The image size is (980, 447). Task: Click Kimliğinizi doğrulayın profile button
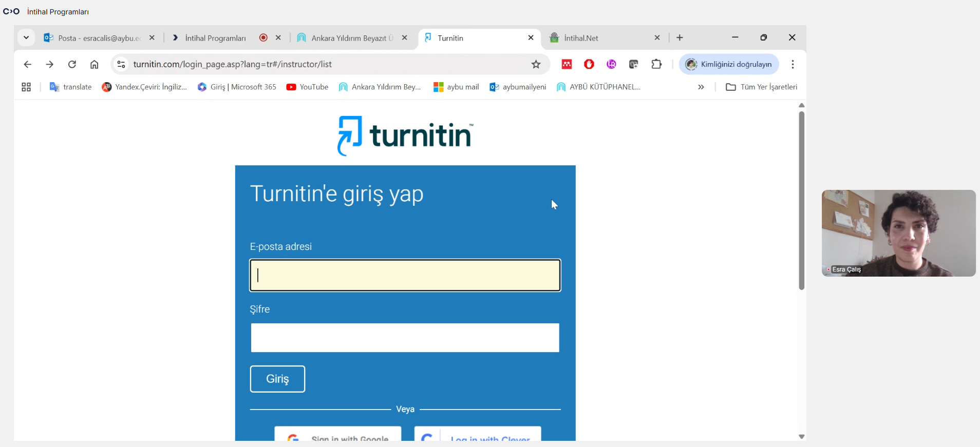click(x=729, y=64)
